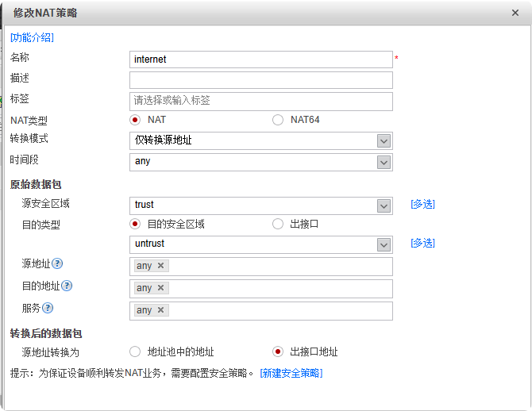Click help icon next to 目的地址
This screenshot has height=411, width=532.
pyautogui.click(x=67, y=286)
